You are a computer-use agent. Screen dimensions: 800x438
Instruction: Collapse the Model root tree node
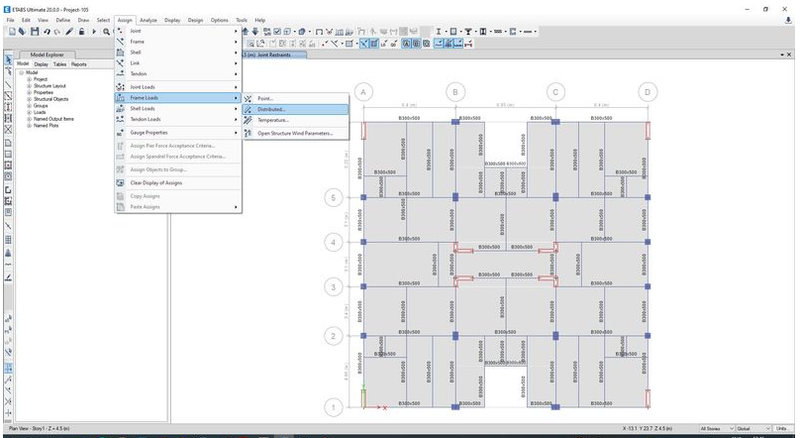click(21, 72)
